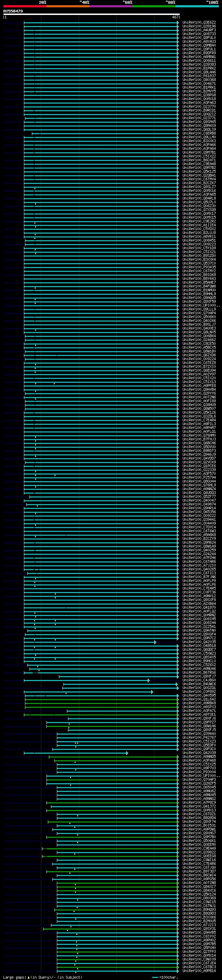Click the 'Large gaps' legend text
This screenshot has height=980, width=222.
(x=15, y=977)
